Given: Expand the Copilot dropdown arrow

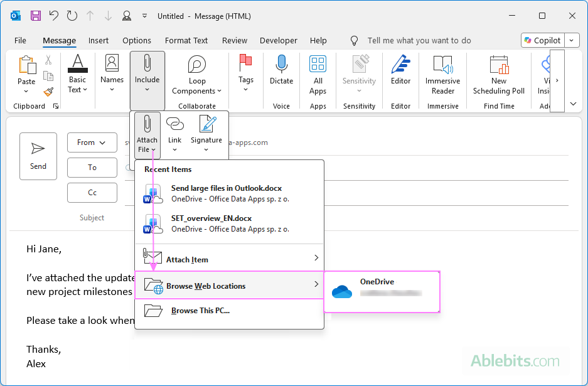Looking at the screenshot, I should [x=572, y=40].
